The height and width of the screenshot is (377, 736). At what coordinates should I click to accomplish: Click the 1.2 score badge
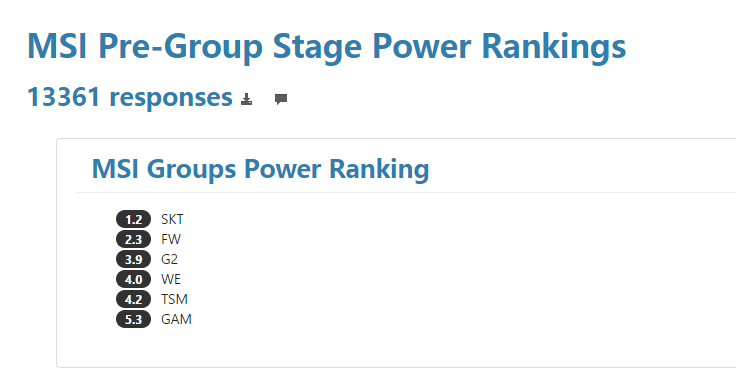[x=133, y=219]
